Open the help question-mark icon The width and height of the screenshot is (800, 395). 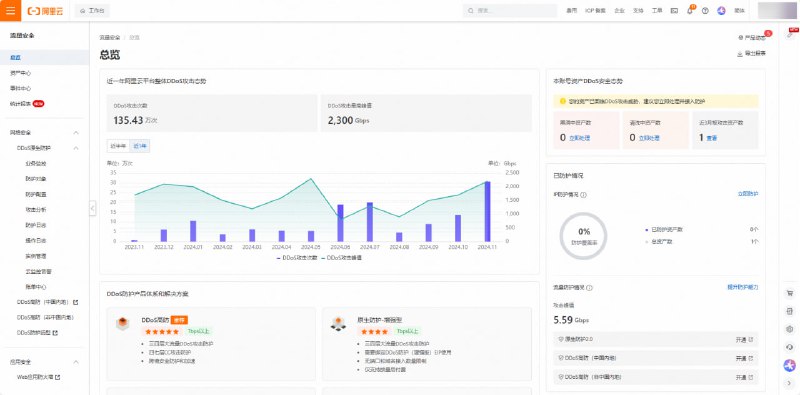[705, 11]
